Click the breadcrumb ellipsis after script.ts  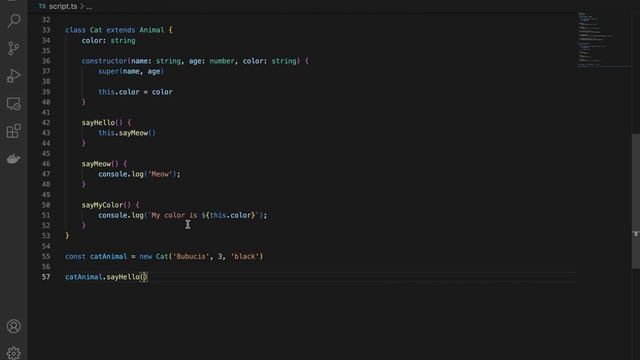pos(89,7)
